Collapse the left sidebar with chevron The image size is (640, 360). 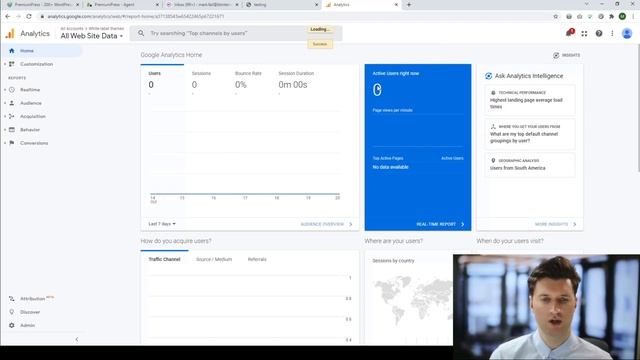click(x=77, y=339)
